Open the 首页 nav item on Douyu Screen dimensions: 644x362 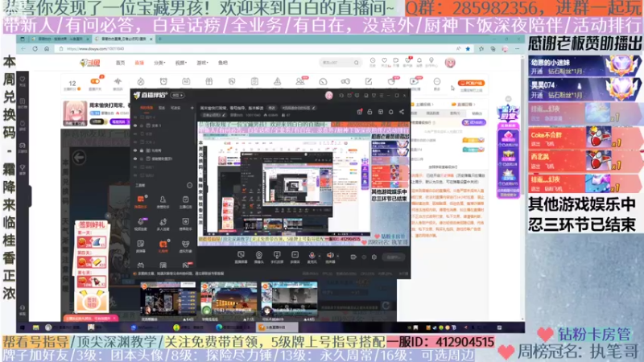click(x=120, y=63)
